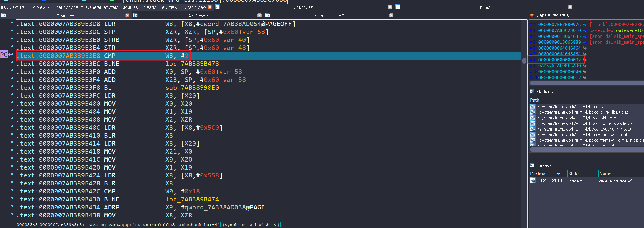Click the PC marker at current instruction
Screen dimensions: 644x228
pos(4,55)
